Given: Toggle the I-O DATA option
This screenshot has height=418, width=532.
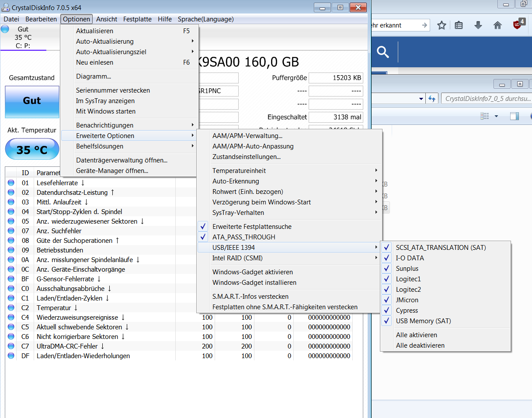Looking at the screenshot, I should [445, 258].
